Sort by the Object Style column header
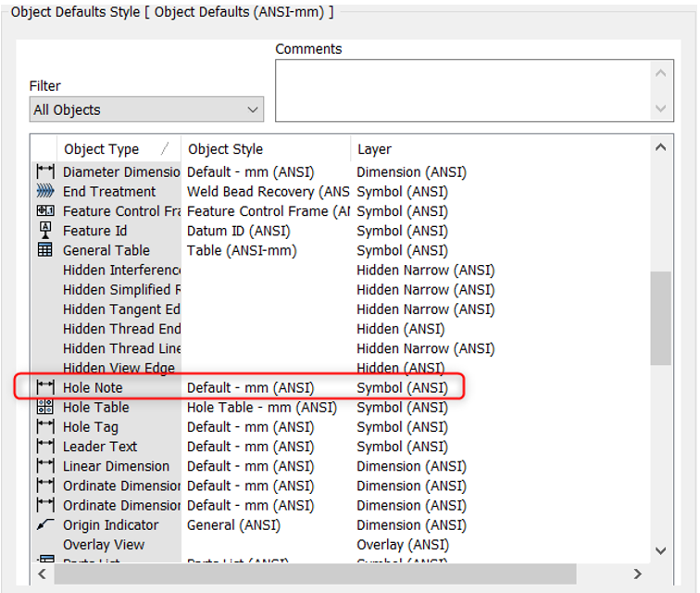Screen dimensions: 700x593 266,149
